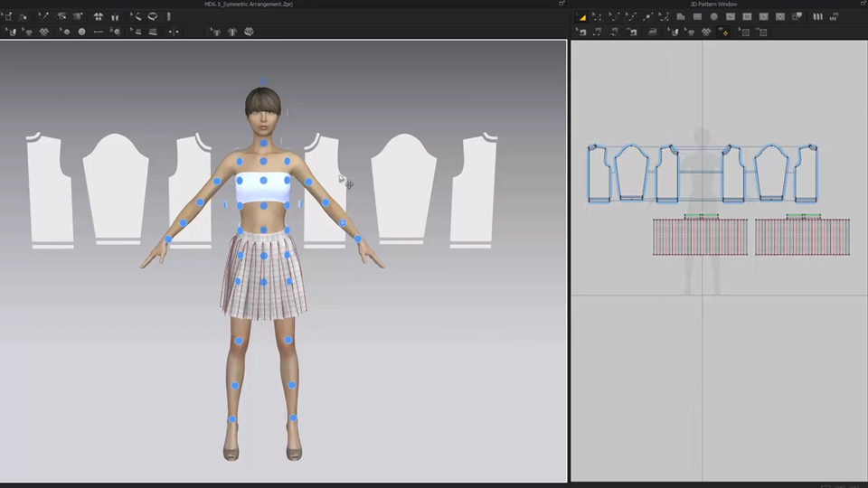Image resolution: width=868 pixels, height=488 pixels.
Task: Select the Internal Rectangle tool
Action: (x=748, y=17)
